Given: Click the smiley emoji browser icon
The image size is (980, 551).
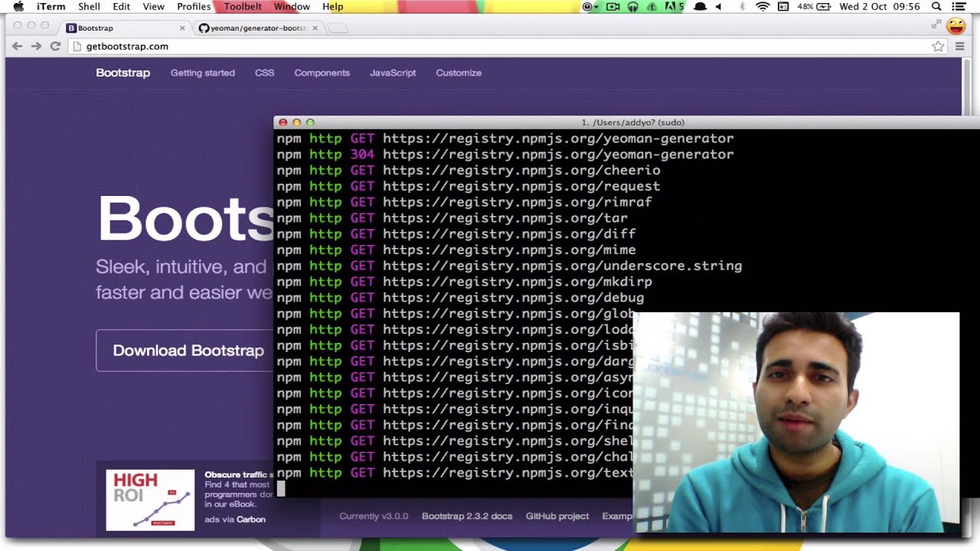Looking at the screenshot, I should 955,27.
